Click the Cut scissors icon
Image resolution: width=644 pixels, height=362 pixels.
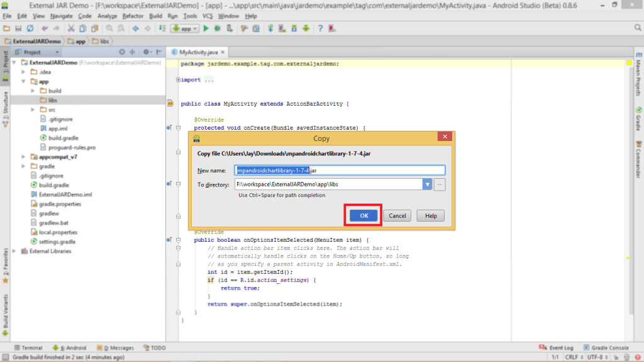(71, 28)
